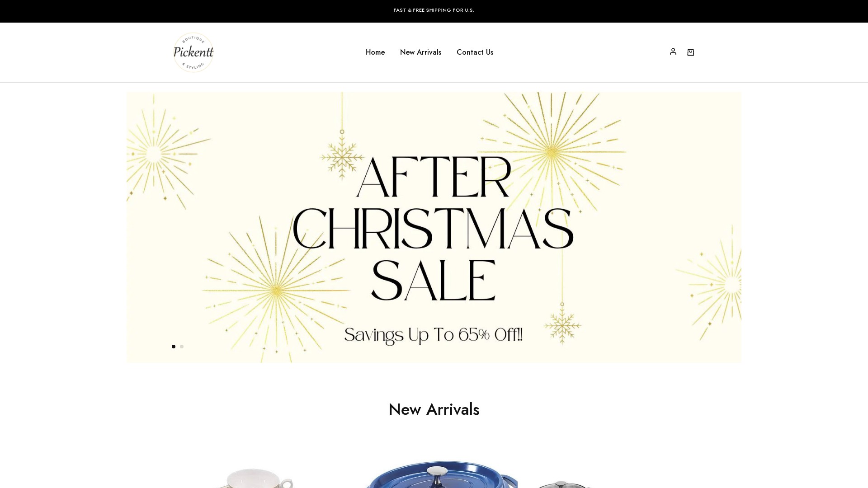
Task: Open the shopping bag cart icon
Action: tap(690, 52)
